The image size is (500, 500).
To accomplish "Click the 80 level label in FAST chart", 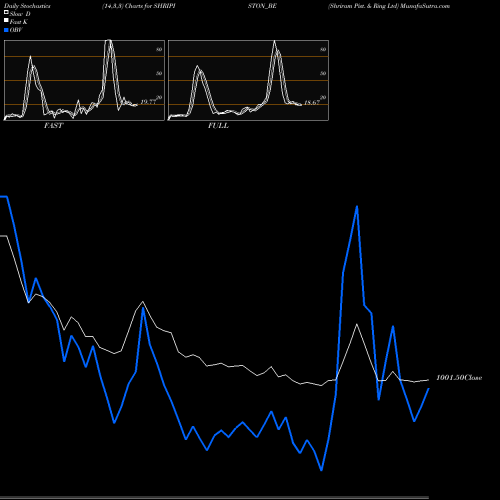I will (x=159, y=49).
